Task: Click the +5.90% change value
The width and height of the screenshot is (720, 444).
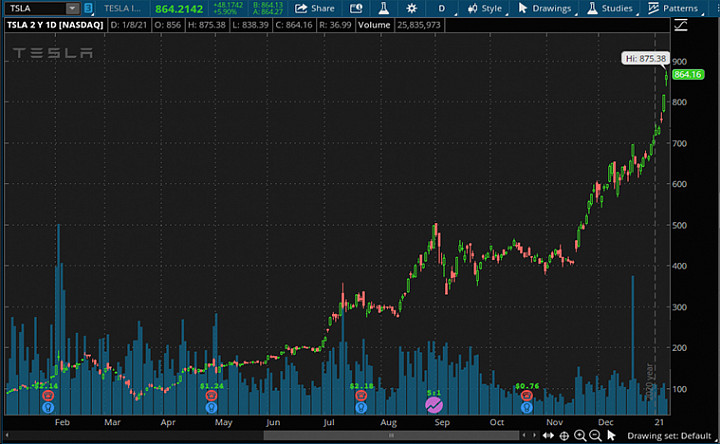Action: pos(225,12)
